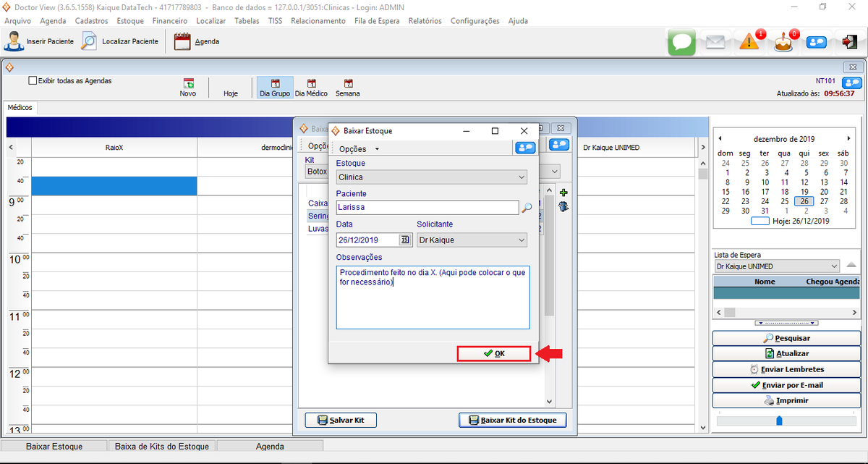Switch to Baixa de Kits do Estoque tab
The image size is (868, 464).
[x=161, y=446]
